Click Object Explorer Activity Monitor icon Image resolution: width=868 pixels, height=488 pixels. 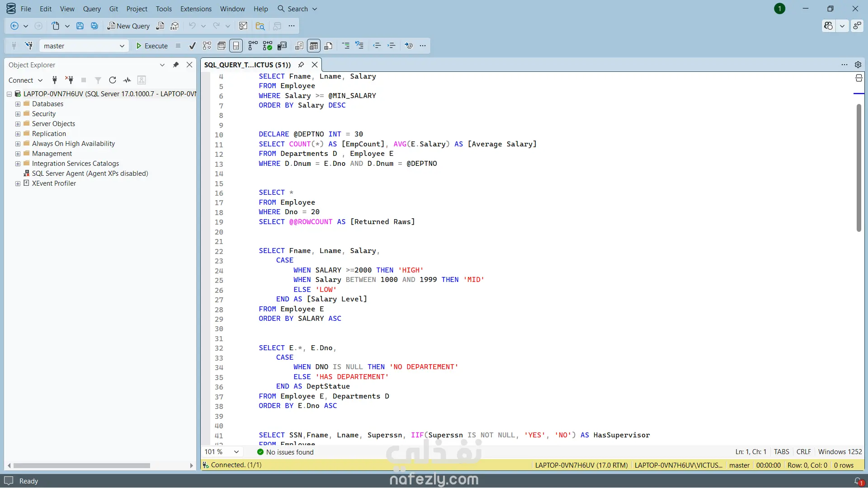tap(127, 80)
